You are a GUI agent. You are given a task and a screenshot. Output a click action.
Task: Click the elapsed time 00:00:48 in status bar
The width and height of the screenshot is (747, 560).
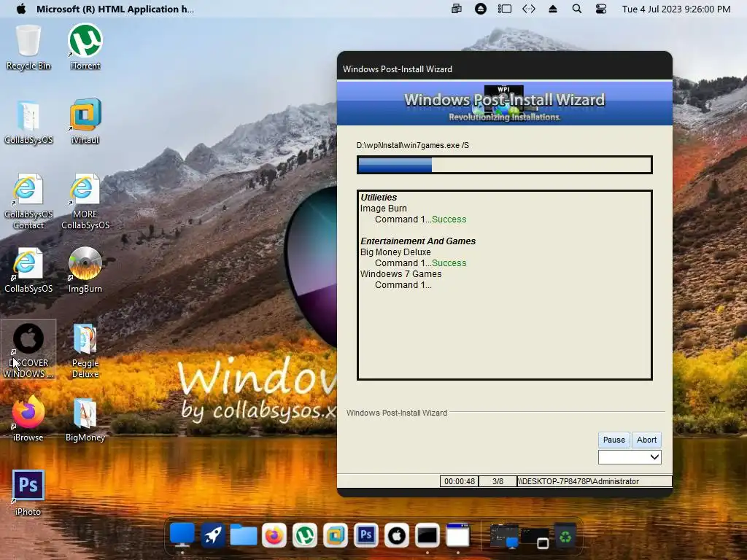point(460,481)
